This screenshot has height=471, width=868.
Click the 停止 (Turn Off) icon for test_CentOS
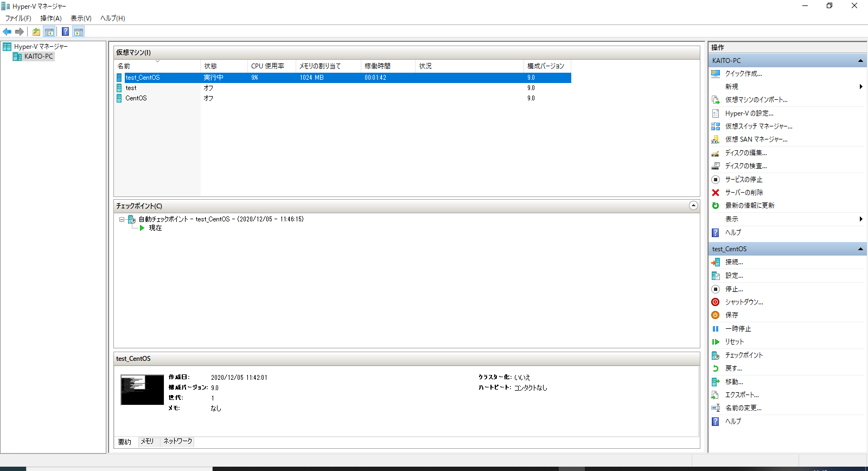coord(716,289)
